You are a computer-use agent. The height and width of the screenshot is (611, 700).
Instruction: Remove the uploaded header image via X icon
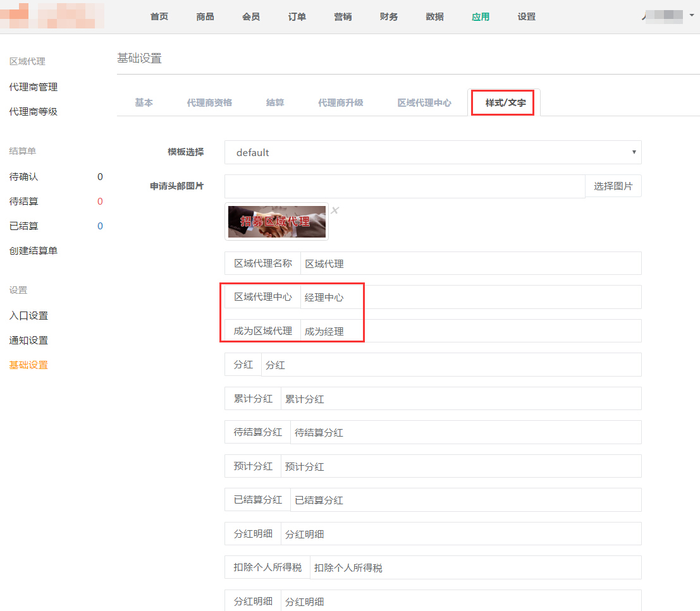point(335,210)
